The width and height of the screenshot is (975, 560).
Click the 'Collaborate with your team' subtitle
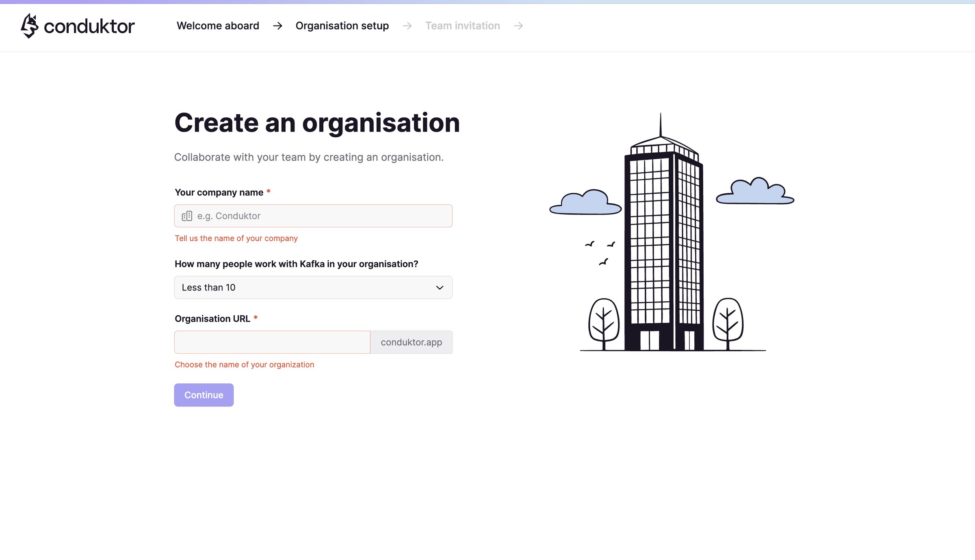coord(309,157)
